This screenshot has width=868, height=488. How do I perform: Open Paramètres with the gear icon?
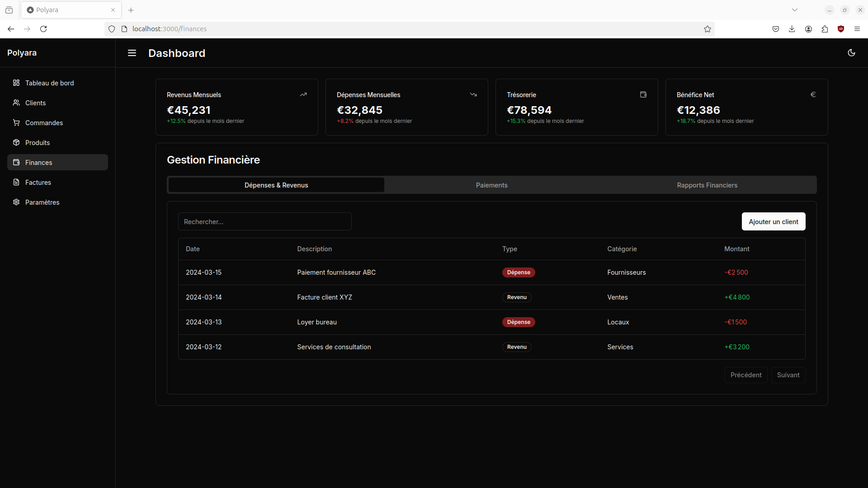pyautogui.click(x=16, y=202)
